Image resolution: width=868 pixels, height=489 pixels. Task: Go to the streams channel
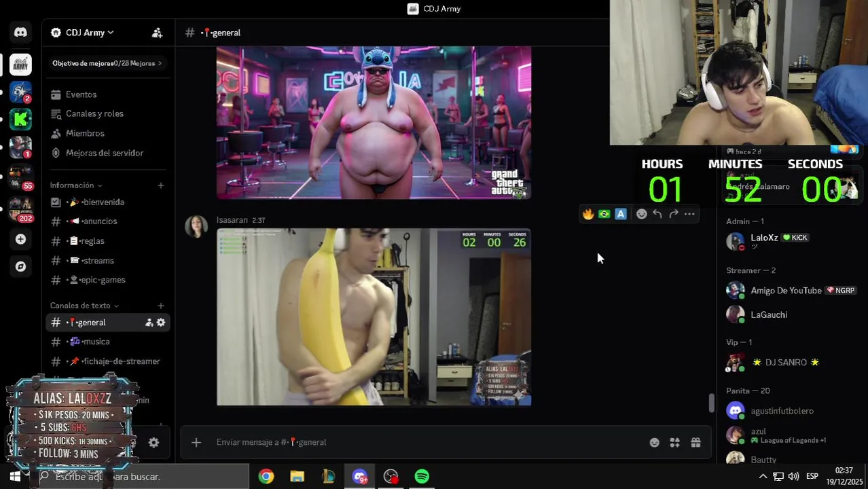point(107,261)
